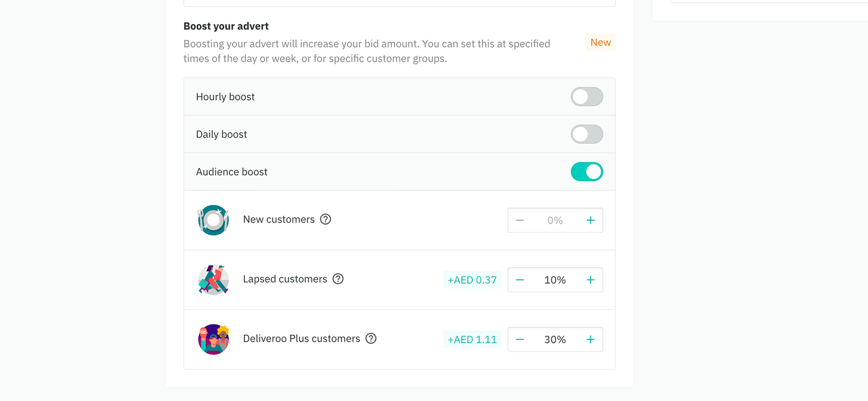Turn off the Audience boost switch

(586, 172)
